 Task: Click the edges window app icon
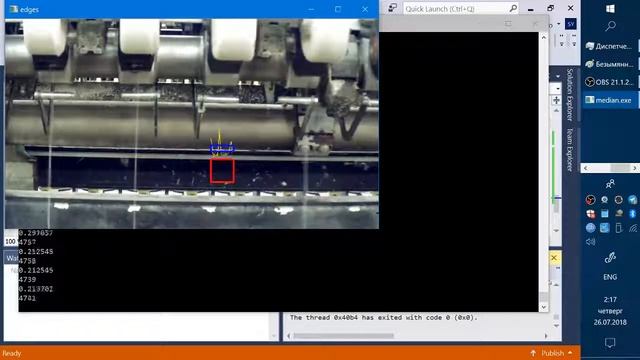click(x=14, y=9)
